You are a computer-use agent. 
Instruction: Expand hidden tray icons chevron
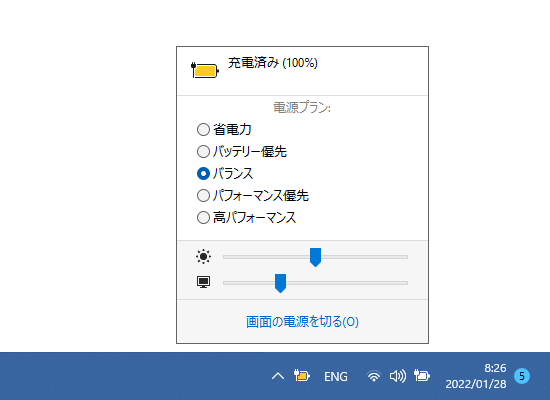[278, 376]
